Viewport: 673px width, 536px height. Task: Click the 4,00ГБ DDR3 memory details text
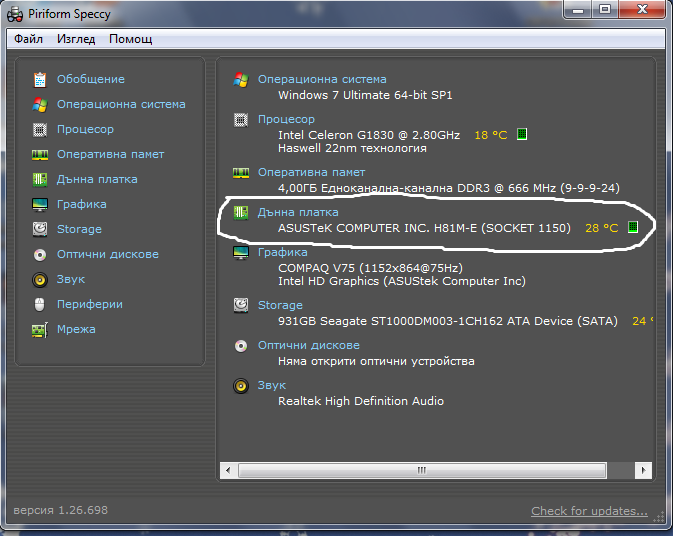click(x=449, y=188)
